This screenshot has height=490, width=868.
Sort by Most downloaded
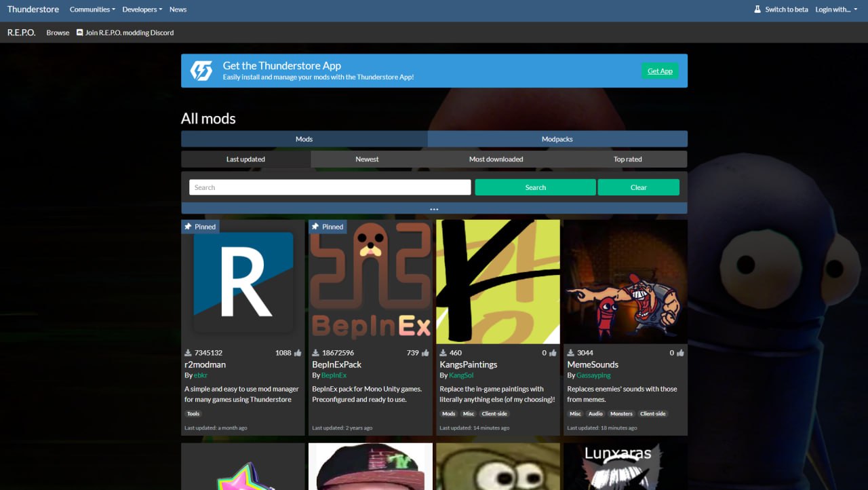point(496,159)
